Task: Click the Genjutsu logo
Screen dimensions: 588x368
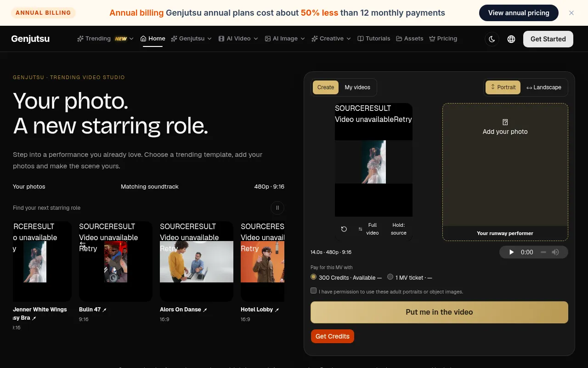Action: pyautogui.click(x=30, y=39)
